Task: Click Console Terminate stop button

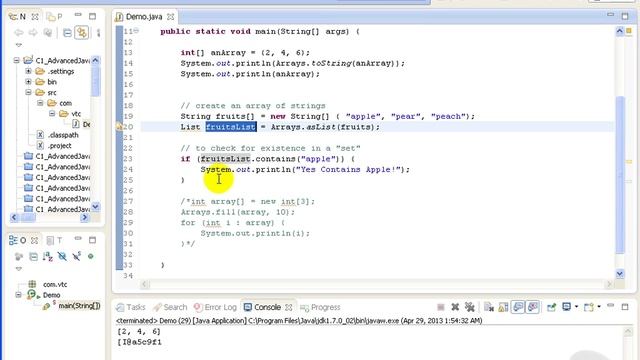Action: (x=441, y=307)
